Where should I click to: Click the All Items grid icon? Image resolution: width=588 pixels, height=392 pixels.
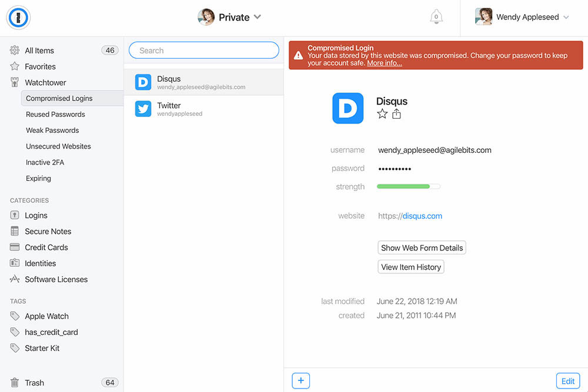point(15,50)
